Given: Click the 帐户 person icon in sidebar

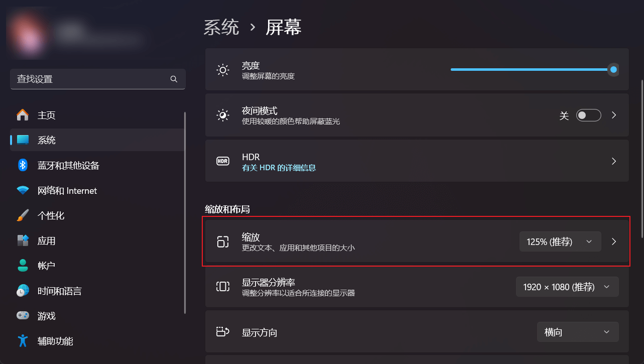Looking at the screenshot, I should [23, 266].
